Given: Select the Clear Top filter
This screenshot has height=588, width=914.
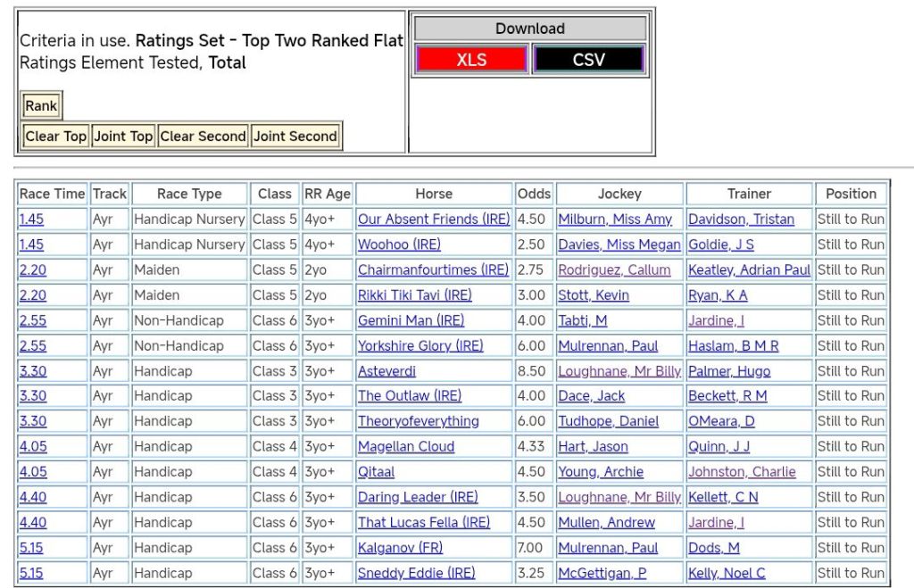Looking at the screenshot, I should (55, 137).
